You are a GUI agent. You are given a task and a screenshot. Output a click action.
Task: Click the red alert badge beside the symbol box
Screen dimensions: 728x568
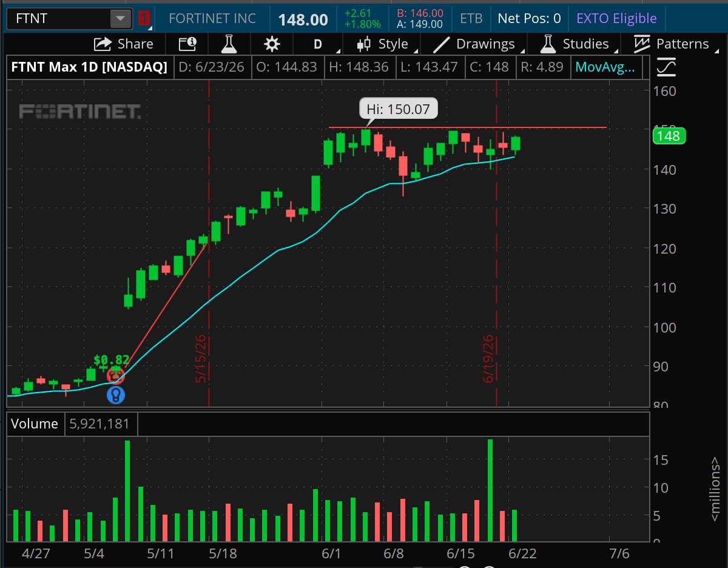point(144,18)
